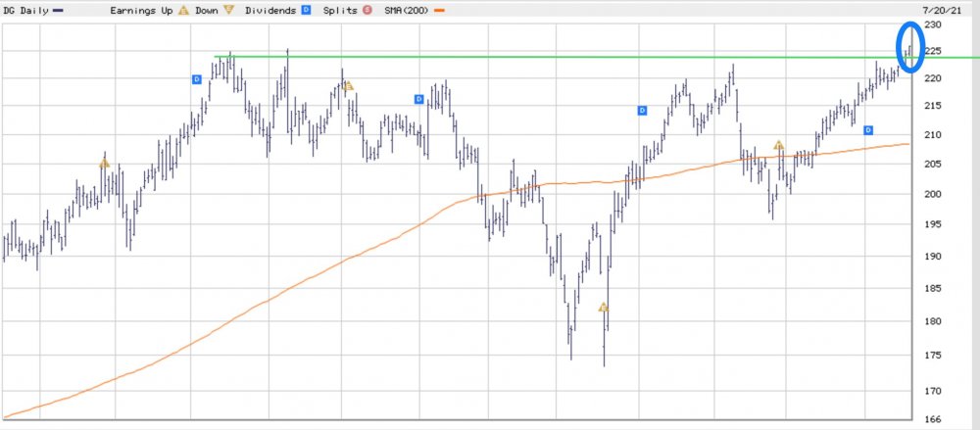Click the 175 price axis label
The width and height of the screenshot is (980, 430).
(x=932, y=355)
